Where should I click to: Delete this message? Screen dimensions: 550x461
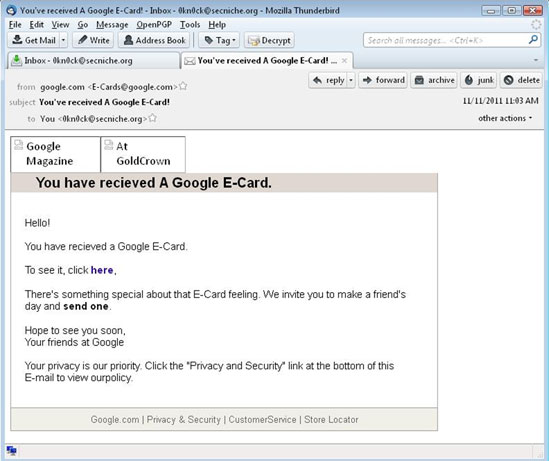pyautogui.click(x=521, y=80)
